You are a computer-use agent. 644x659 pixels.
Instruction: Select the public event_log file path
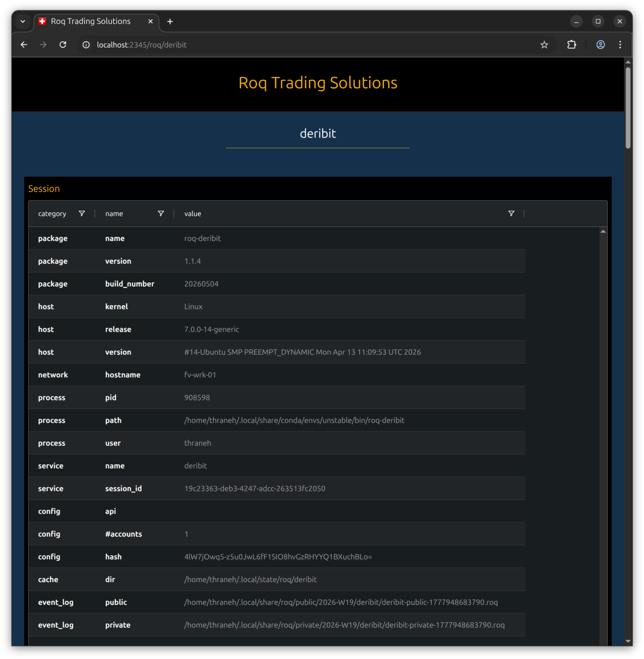pyautogui.click(x=341, y=602)
